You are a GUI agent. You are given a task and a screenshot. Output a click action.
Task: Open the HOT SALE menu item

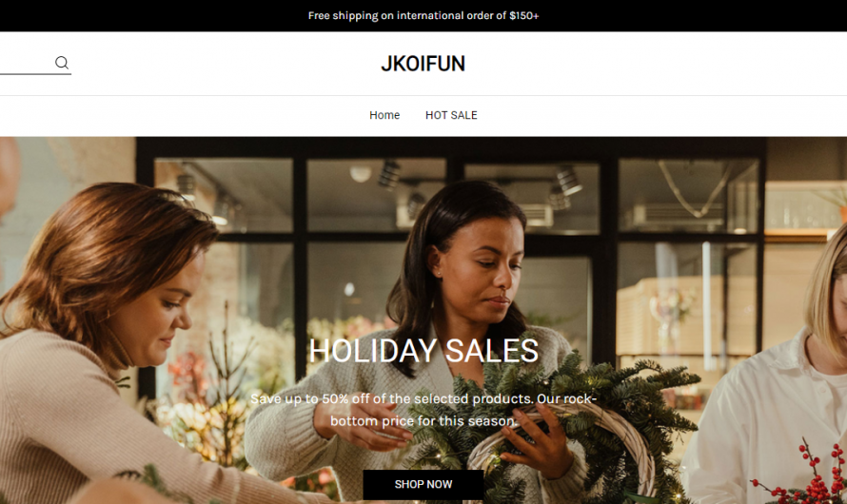coord(451,115)
